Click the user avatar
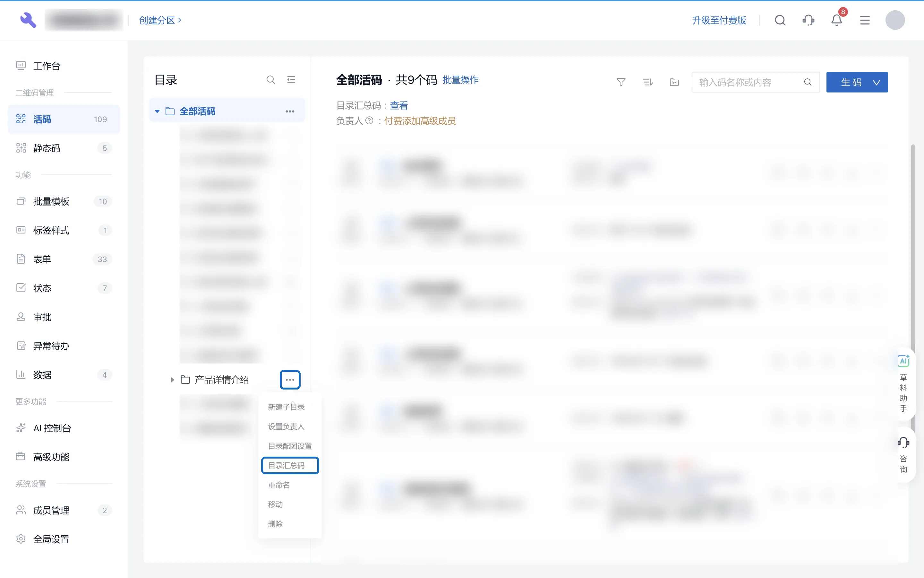Viewport: 924px width, 578px height. tap(895, 20)
